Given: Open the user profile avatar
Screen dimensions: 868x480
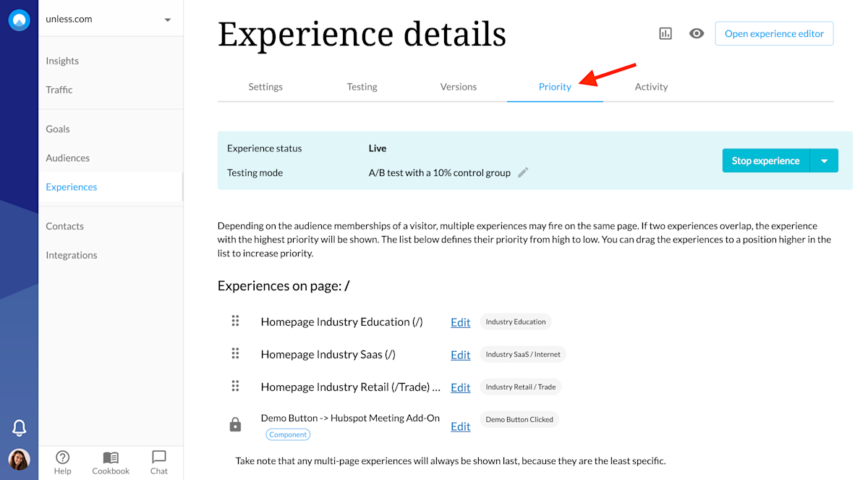Looking at the screenshot, I should point(20,459).
